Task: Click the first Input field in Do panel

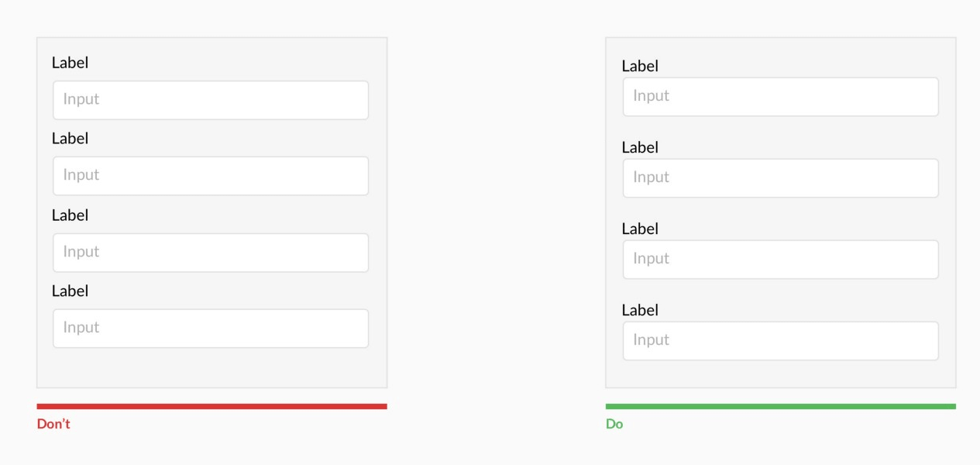Action: click(x=780, y=95)
